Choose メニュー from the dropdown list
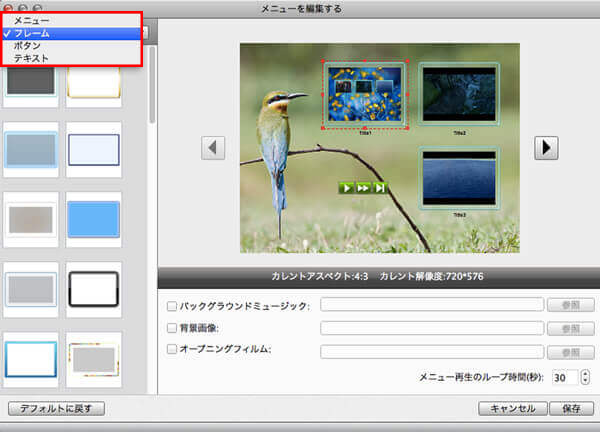Screen dimensions: 600x432 (x=72, y=21)
